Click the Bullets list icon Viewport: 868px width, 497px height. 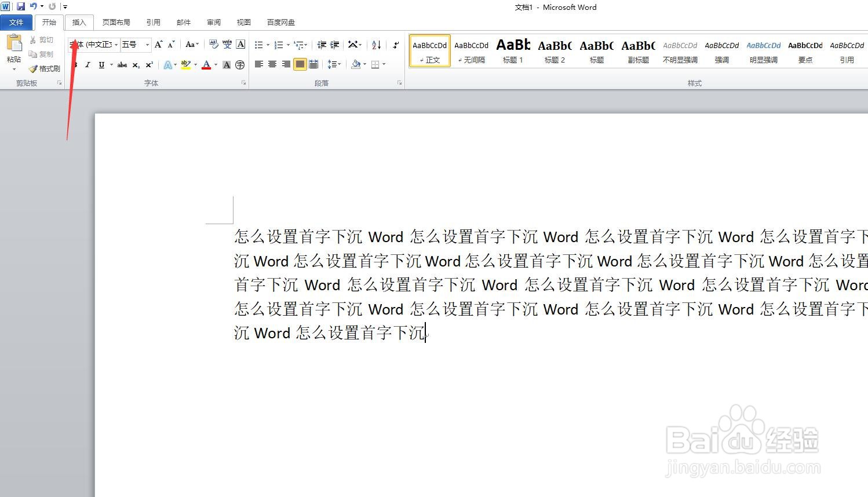point(259,45)
